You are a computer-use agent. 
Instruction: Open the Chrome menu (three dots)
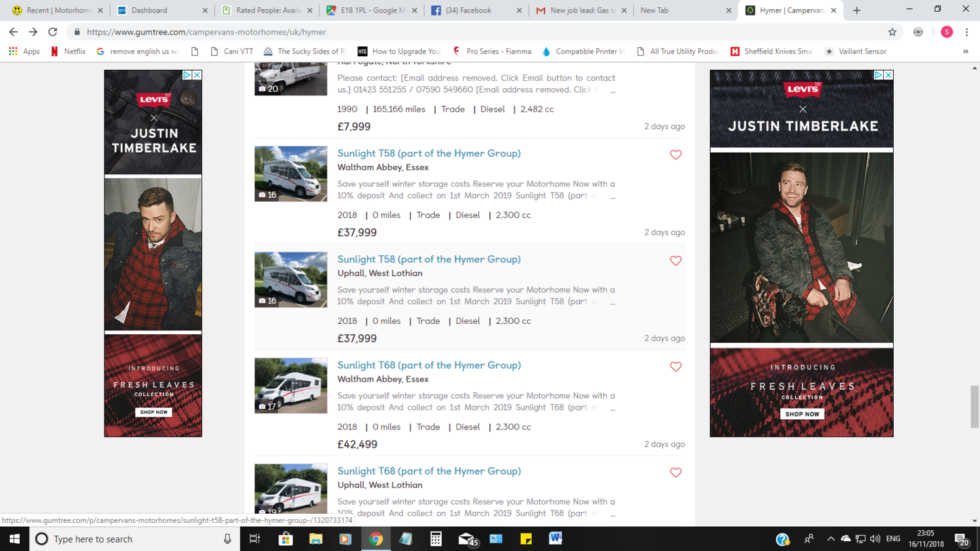coord(967,31)
